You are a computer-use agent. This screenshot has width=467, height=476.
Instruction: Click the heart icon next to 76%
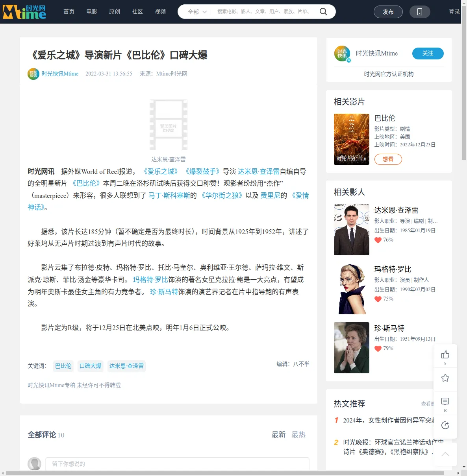378,240
